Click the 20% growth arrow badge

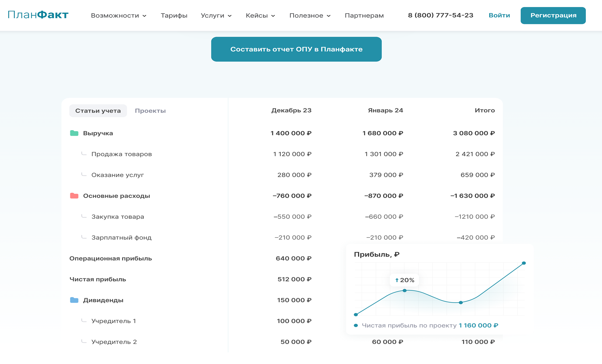(404, 280)
